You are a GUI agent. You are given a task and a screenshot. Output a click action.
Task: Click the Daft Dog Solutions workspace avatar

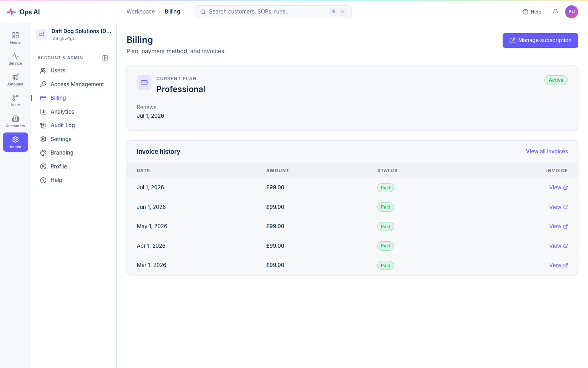[42, 35]
